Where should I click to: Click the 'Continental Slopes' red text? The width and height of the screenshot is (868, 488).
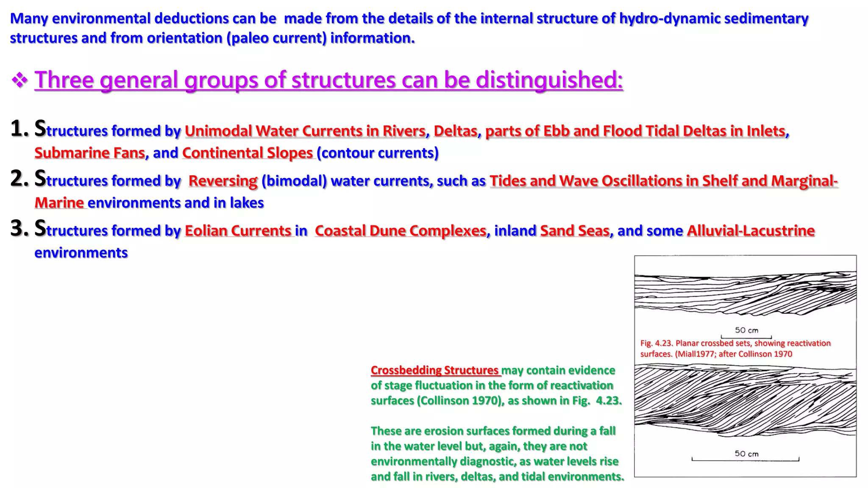click(248, 153)
